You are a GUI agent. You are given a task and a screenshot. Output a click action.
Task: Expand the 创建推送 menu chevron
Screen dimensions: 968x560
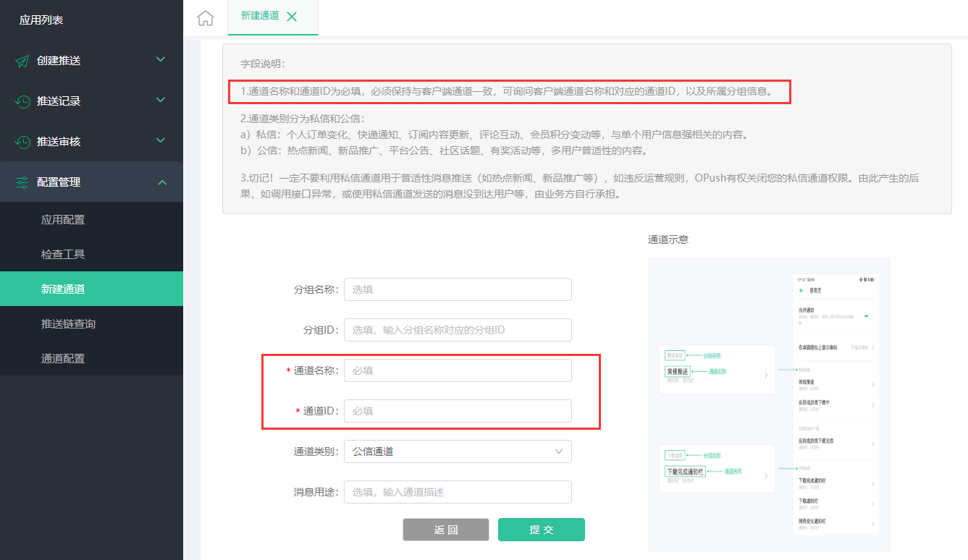(x=161, y=59)
